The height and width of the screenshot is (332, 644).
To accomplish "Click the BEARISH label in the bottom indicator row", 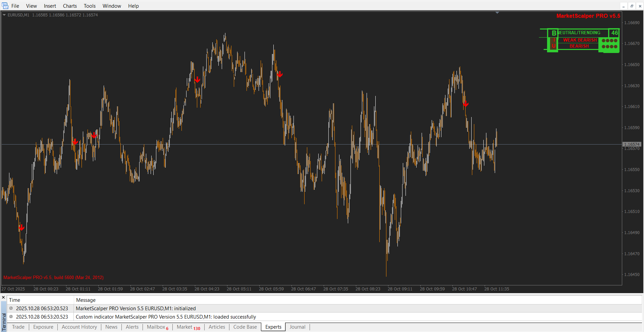I will point(579,46).
